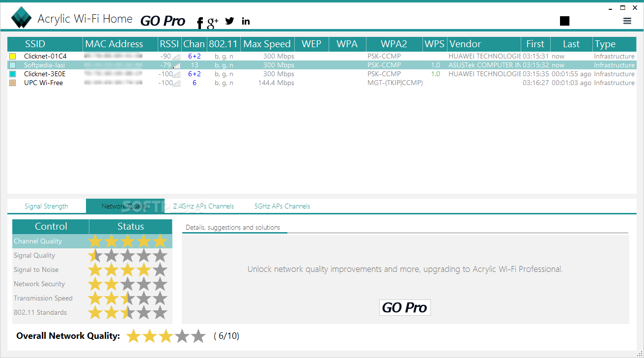The image size is (644, 358).
Task: Click ASUSTek COMPUTER vendor cell
Action: [484, 65]
